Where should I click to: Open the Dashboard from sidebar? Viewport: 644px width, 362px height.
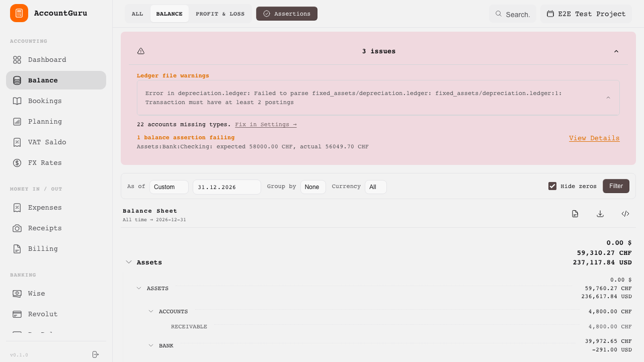[x=47, y=60]
